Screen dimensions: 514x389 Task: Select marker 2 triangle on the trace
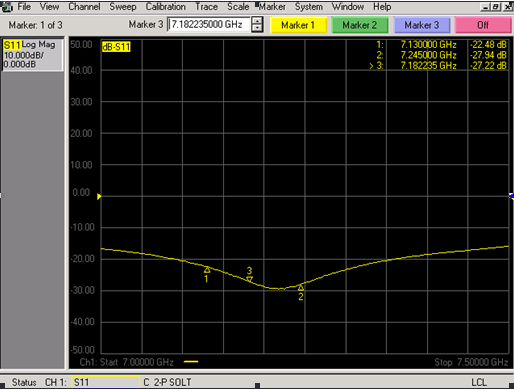[301, 287]
